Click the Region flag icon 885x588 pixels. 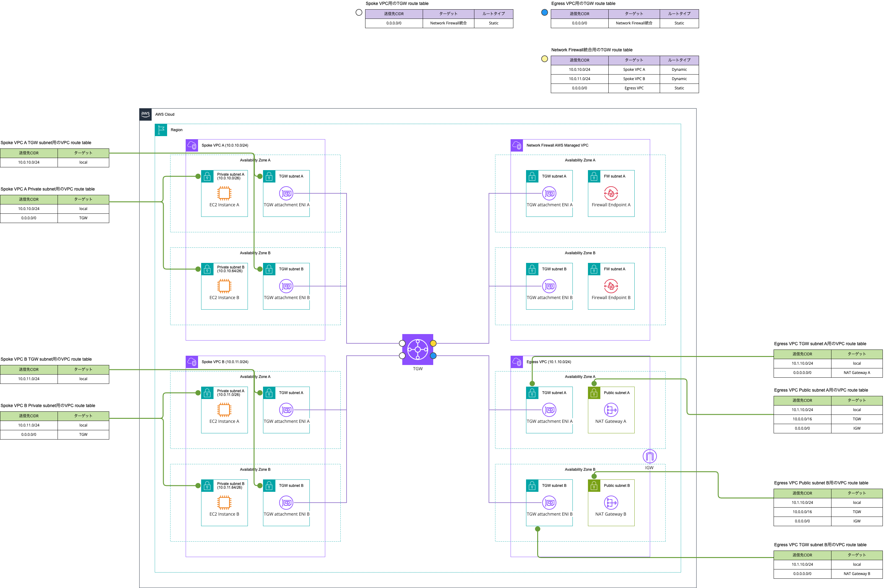161,130
